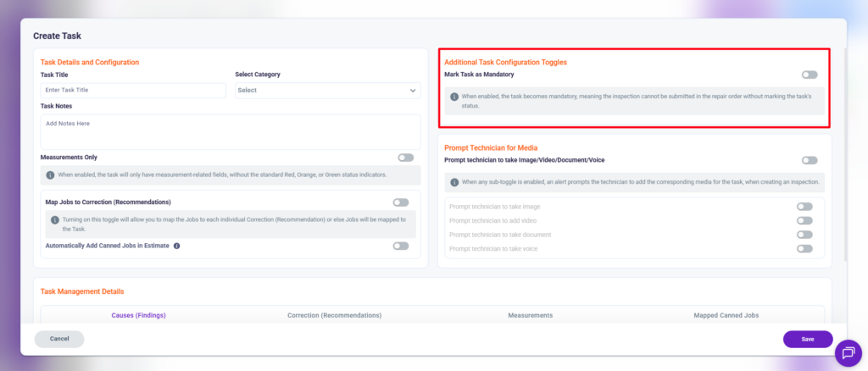The height and width of the screenshot is (371, 868).
Task: Turn on Map Jobs to Correction toggle
Action: [x=401, y=202]
